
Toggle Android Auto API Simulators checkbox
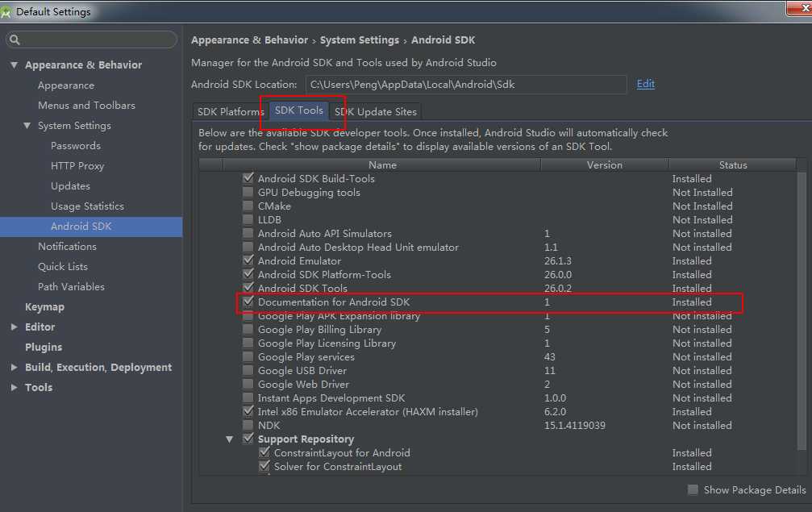[248, 234]
